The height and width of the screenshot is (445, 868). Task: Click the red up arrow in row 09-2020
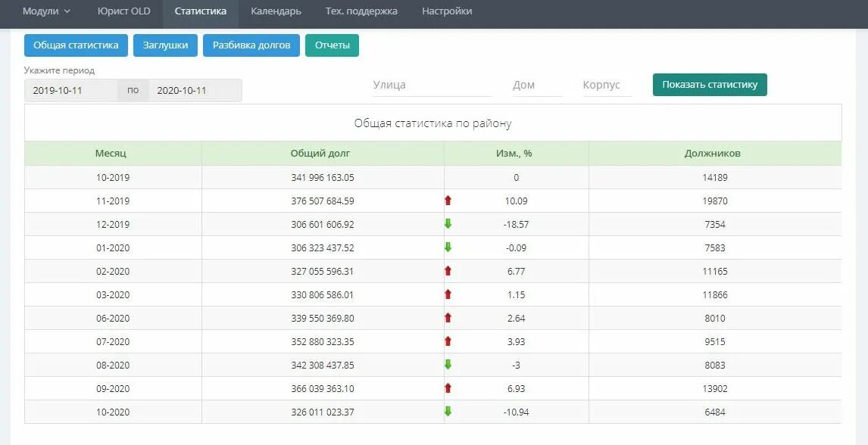448,388
